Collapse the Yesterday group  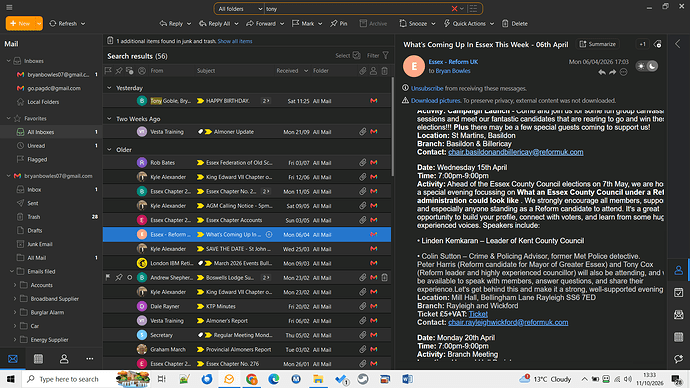109,88
